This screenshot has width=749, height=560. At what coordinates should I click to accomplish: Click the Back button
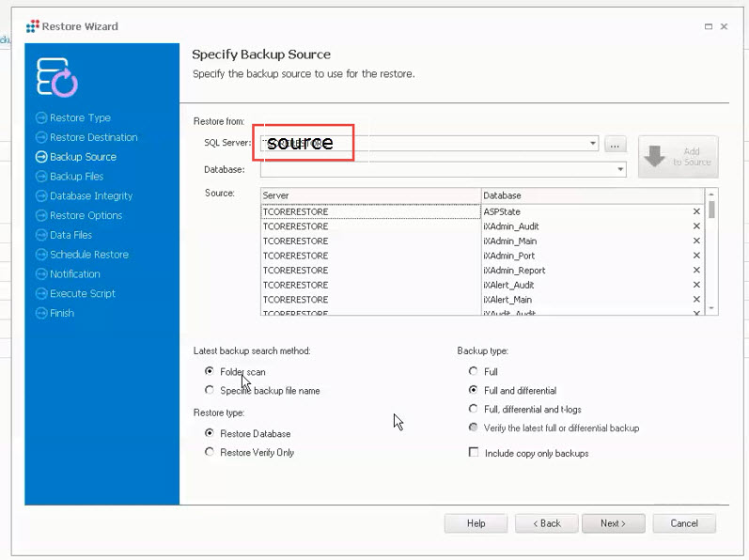pos(546,523)
